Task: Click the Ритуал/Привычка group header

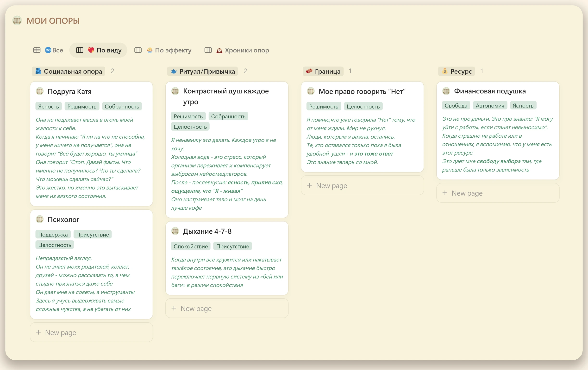Action: [202, 71]
